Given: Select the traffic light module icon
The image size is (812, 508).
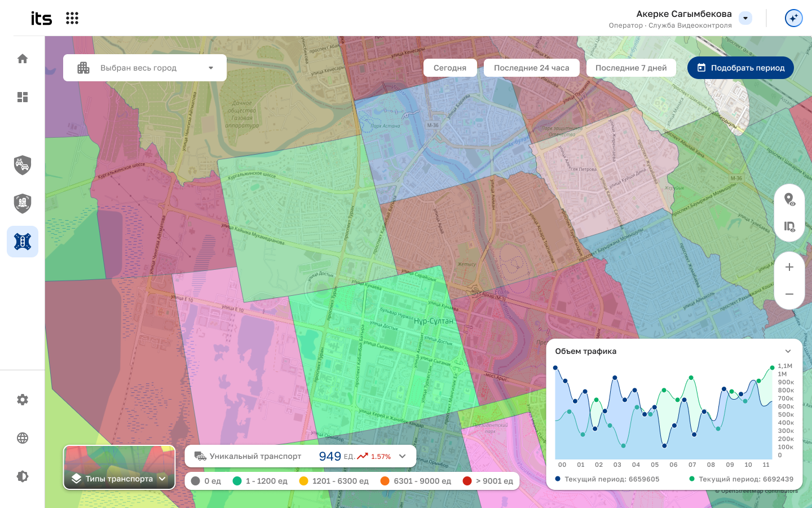Looking at the screenshot, I should (x=23, y=242).
